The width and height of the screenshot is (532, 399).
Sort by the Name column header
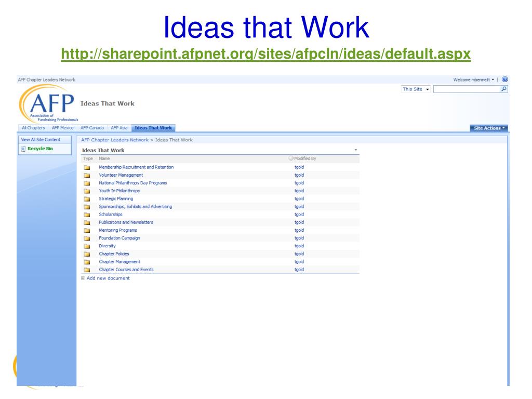pyautogui.click(x=104, y=158)
